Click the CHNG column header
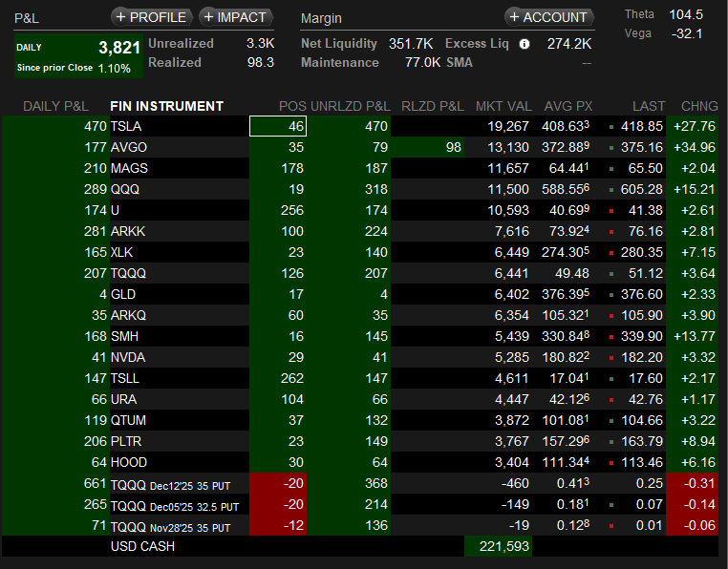Screen dimensions: 728x569 pos(699,106)
